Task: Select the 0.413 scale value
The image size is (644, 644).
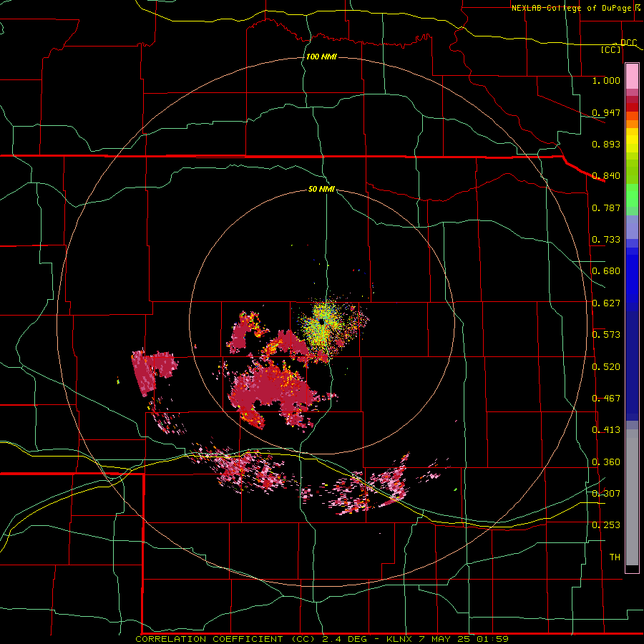Action: click(x=606, y=430)
